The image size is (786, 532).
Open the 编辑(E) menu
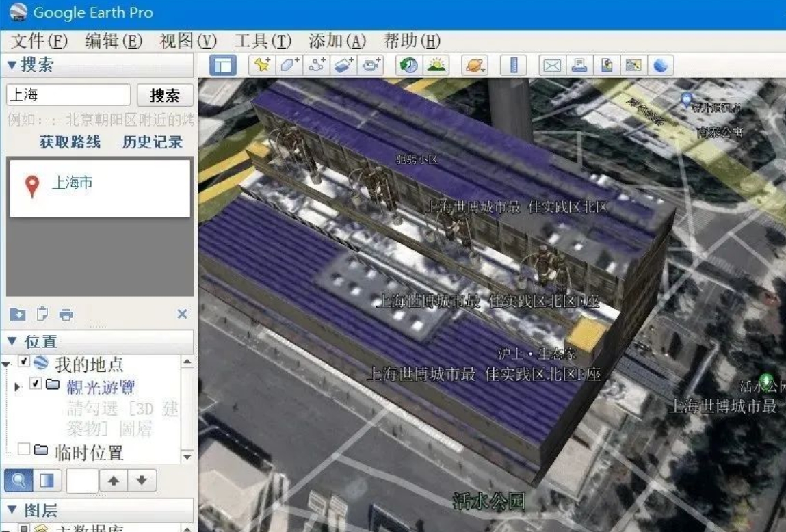point(114,41)
